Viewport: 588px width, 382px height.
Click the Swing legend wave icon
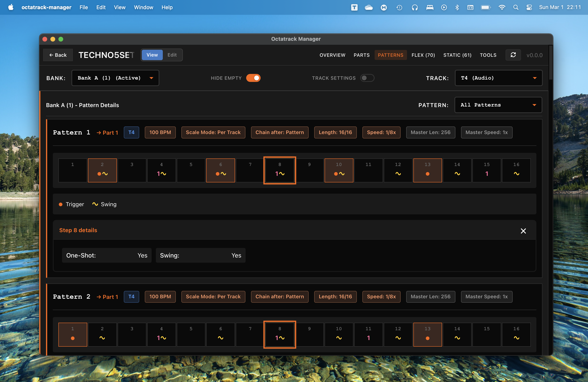click(96, 204)
